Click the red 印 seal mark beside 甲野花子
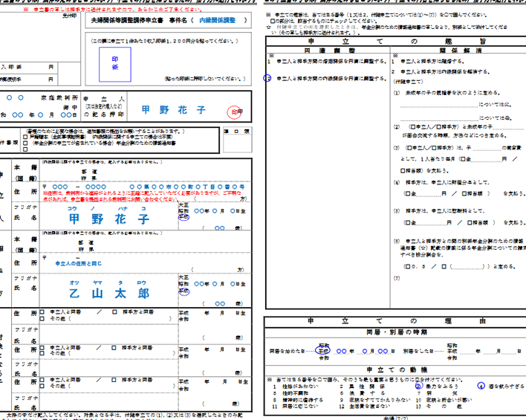The image size is (526, 420). pos(234,112)
